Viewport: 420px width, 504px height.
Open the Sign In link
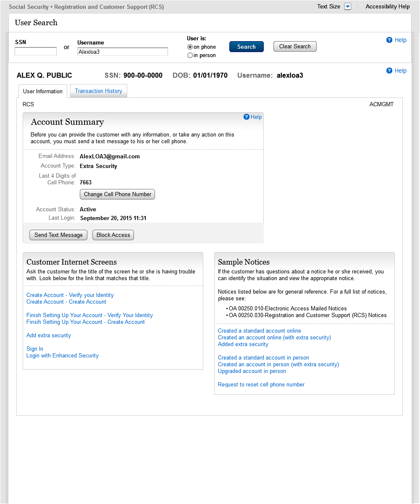[x=35, y=349]
